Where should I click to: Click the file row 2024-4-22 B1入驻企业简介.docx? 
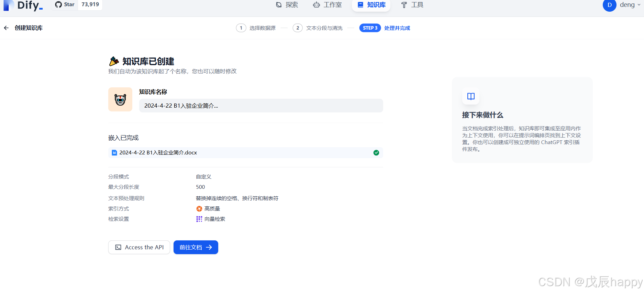(245, 153)
